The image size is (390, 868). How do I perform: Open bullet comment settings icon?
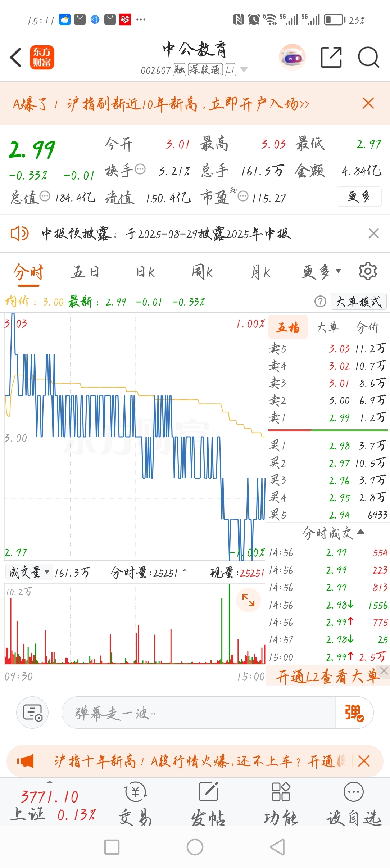[x=32, y=713]
